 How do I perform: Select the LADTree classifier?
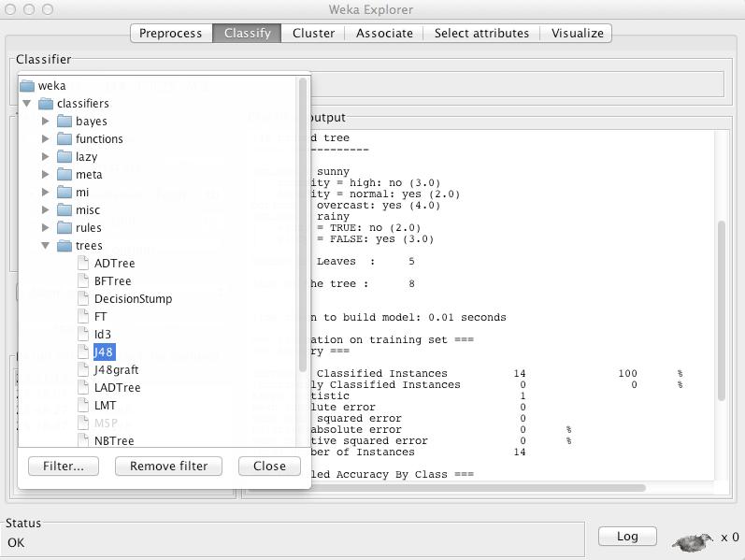pos(118,387)
